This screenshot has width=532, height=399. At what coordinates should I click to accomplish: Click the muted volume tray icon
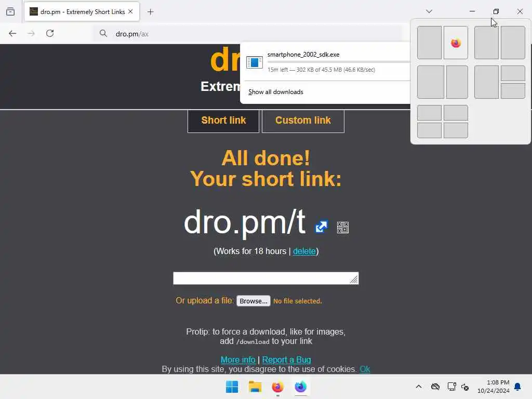pyautogui.click(x=465, y=387)
